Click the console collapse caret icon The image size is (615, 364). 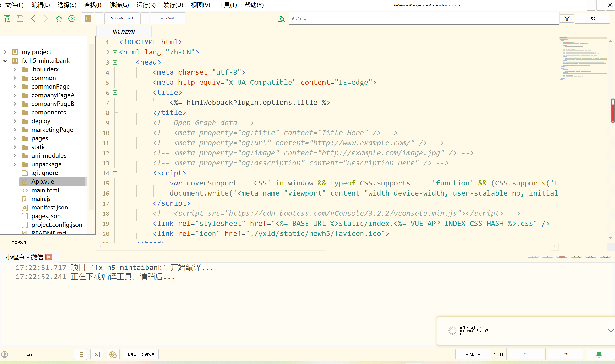(x=591, y=257)
